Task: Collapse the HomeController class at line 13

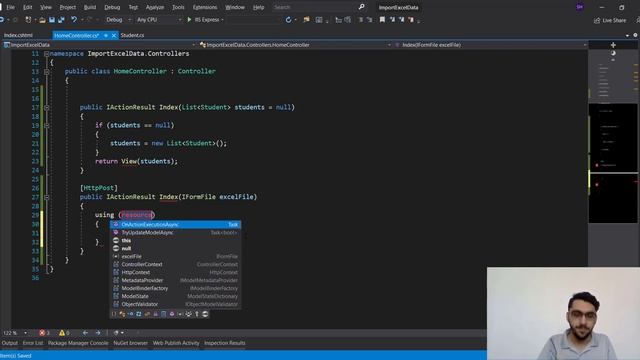Action: (47, 71)
